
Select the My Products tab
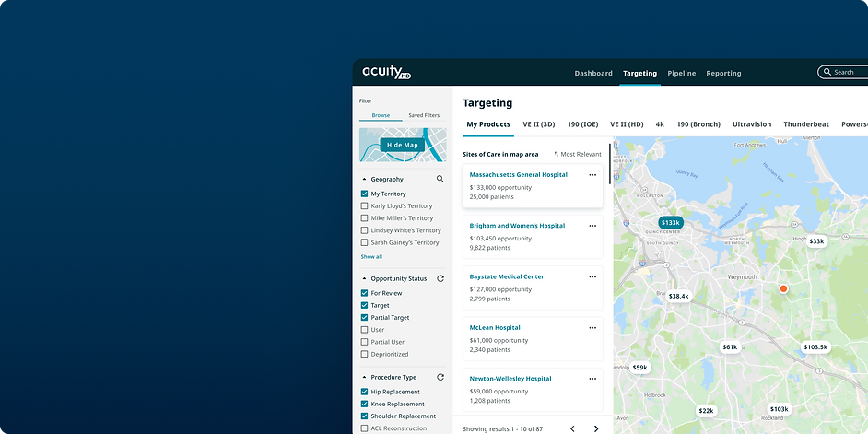[x=488, y=124]
